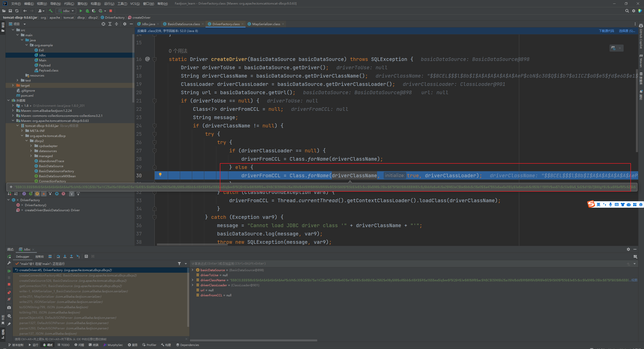
Task: Expand the target folder in the project tree
Action: [x=13, y=85]
